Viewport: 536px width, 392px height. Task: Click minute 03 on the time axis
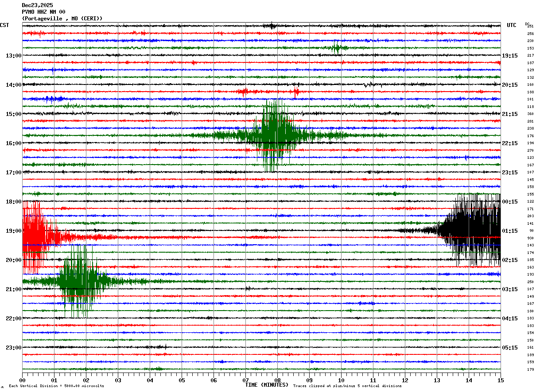click(118, 380)
